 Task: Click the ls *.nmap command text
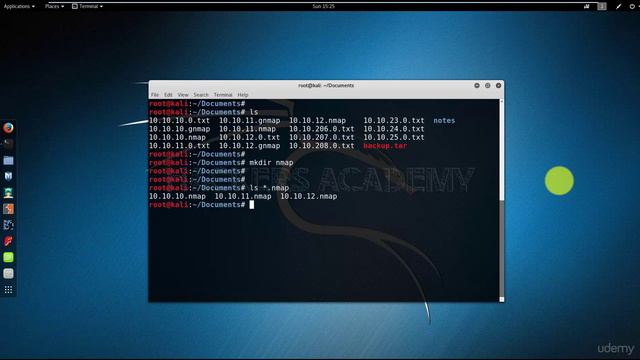point(269,188)
